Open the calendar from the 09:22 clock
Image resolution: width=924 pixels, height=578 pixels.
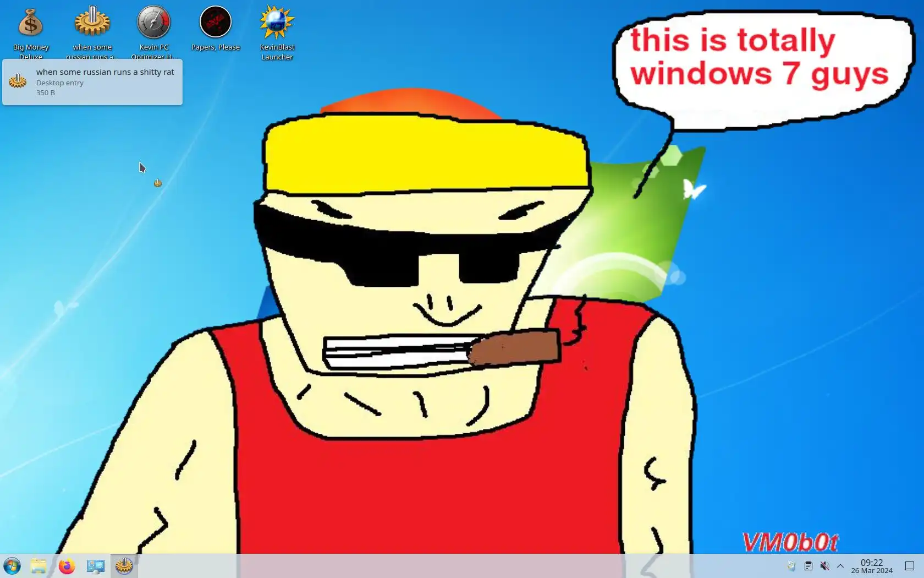pos(872,566)
